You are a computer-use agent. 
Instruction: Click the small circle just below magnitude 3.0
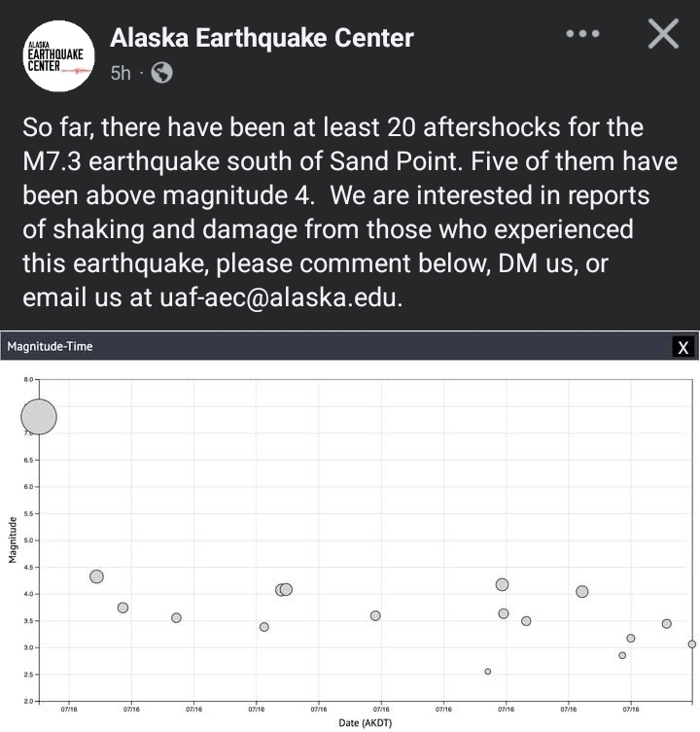pyautogui.click(x=622, y=655)
